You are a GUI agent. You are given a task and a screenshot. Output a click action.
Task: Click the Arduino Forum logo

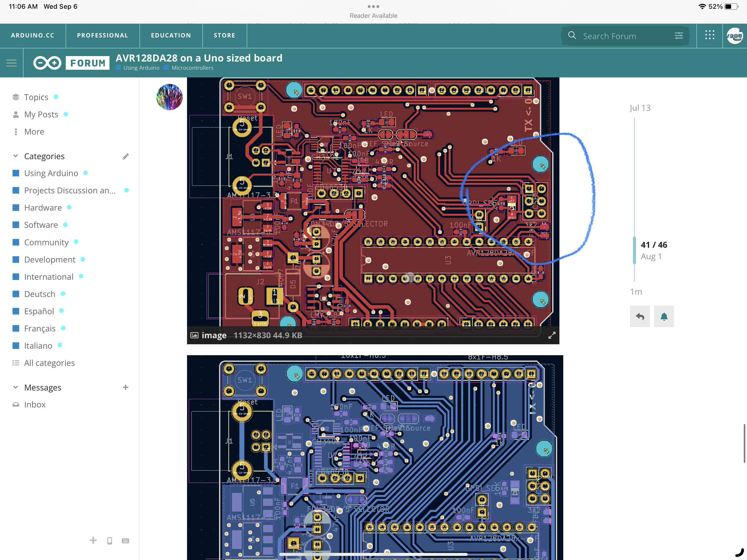coord(70,63)
